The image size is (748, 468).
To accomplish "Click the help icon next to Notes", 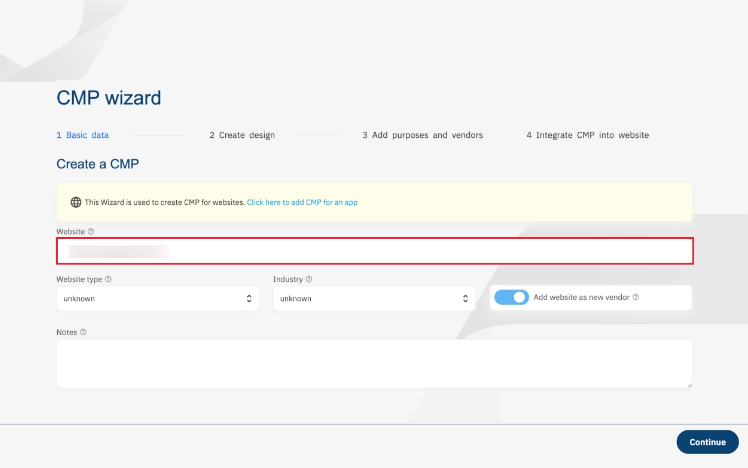I will [83, 332].
